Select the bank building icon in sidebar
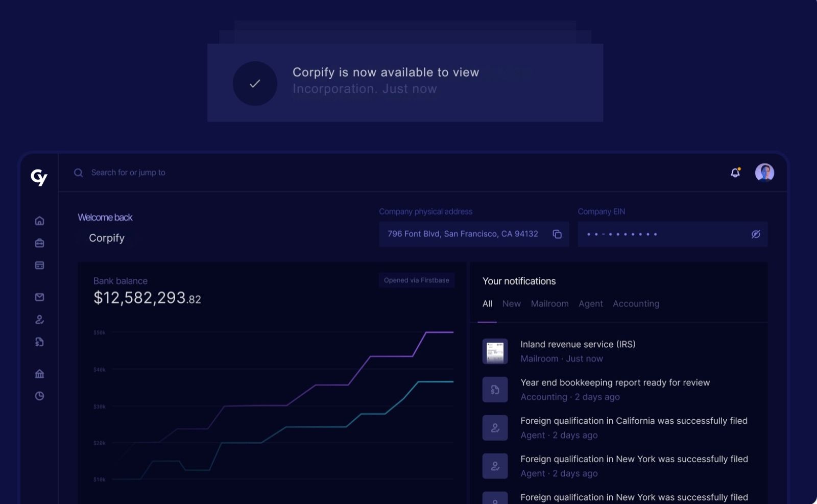This screenshot has height=504, width=817. (39, 373)
